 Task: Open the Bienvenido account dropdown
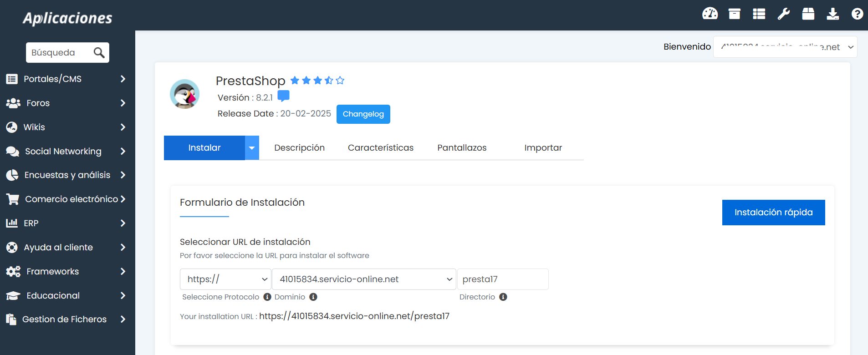785,47
